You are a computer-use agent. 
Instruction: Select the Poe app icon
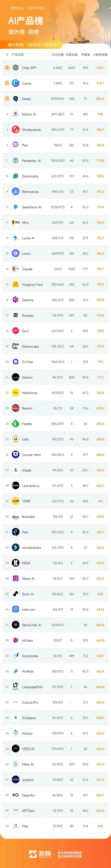tap(15, 145)
